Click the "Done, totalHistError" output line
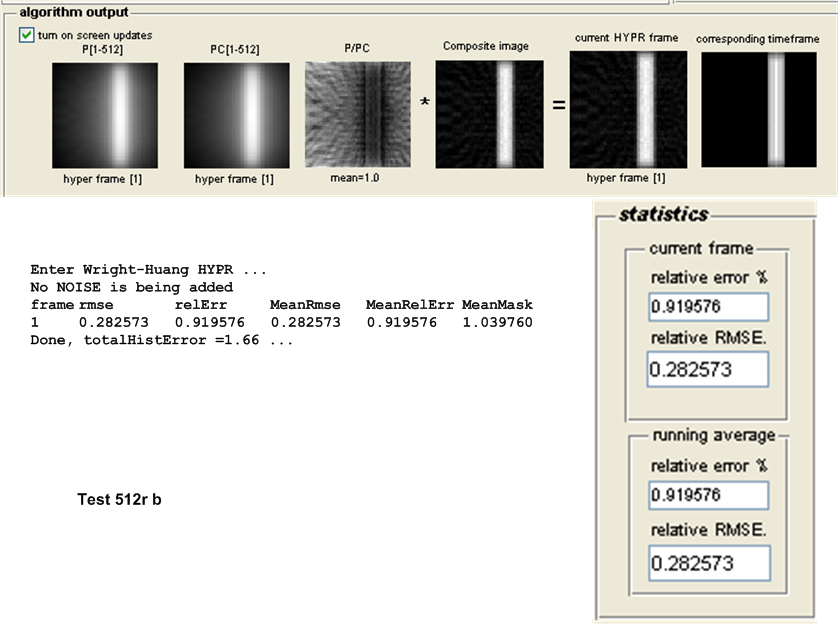 pos(160,341)
